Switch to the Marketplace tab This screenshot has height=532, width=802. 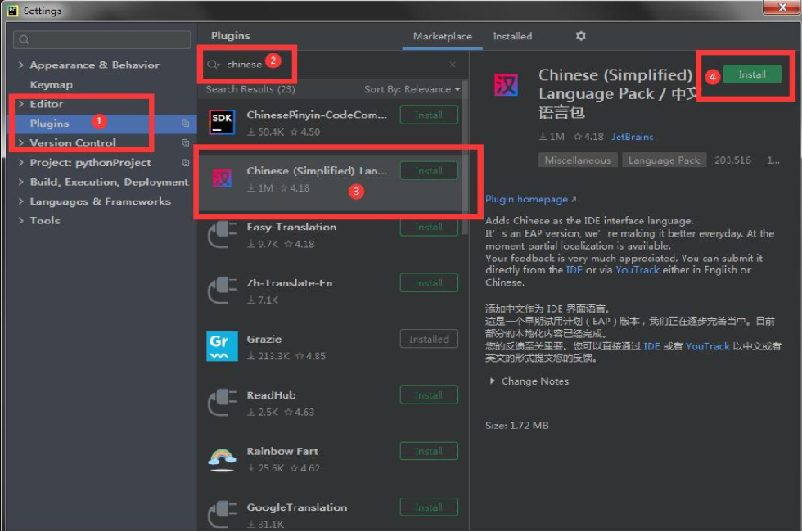(443, 36)
